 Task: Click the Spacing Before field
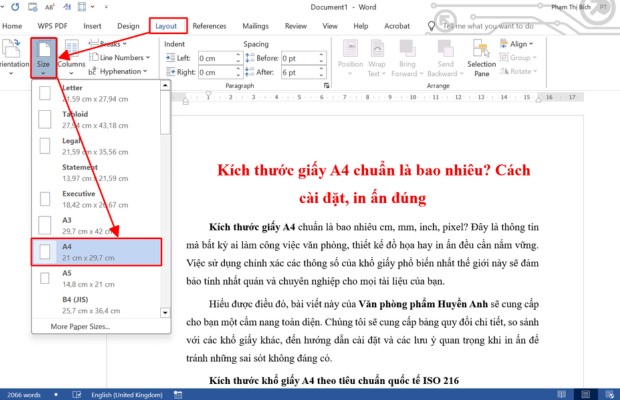tap(299, 58)
